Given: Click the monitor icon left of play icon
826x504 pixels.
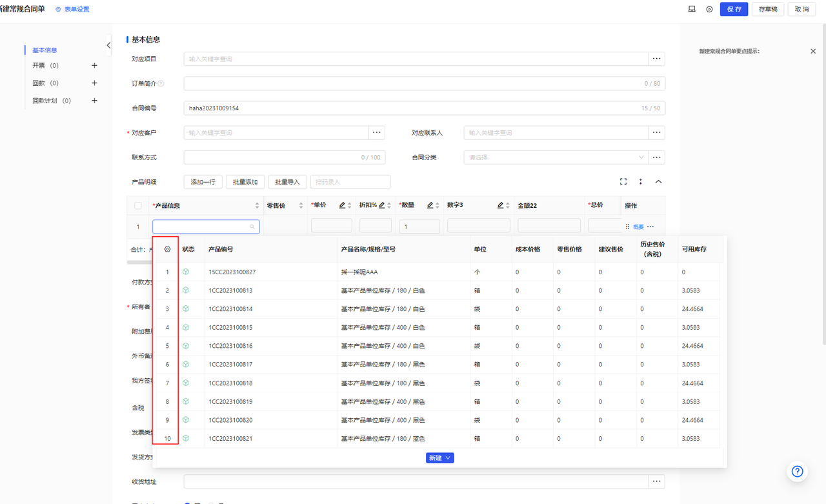Looking at the screenshot, I should (x=692, y=9).
